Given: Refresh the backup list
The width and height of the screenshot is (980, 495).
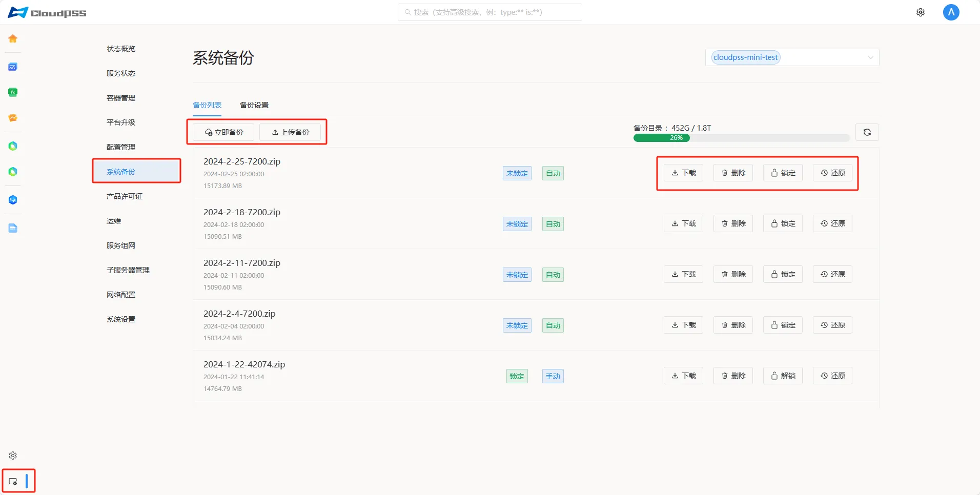Looking at the screenshot, I should point(867,132).
